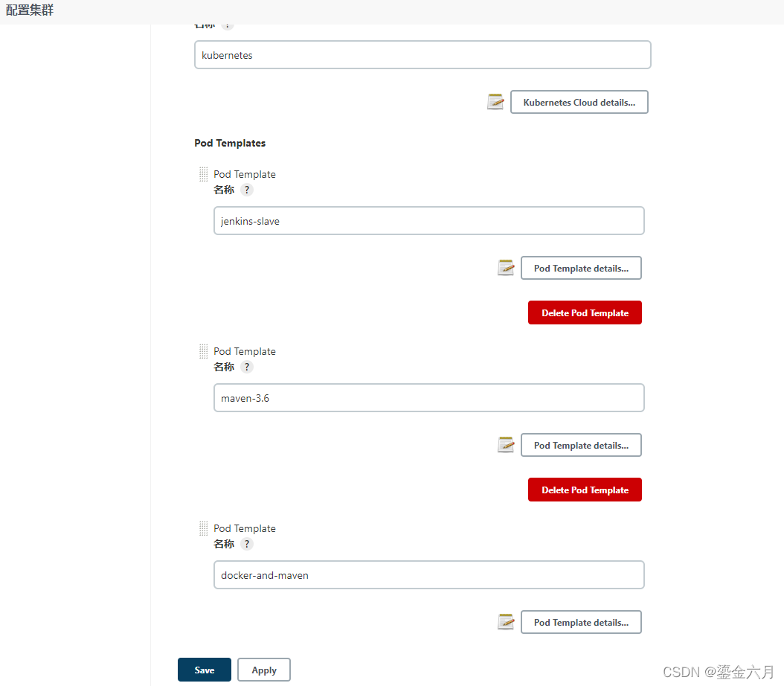Focus the kubernetes cloud name field

[x=422, y=55]
